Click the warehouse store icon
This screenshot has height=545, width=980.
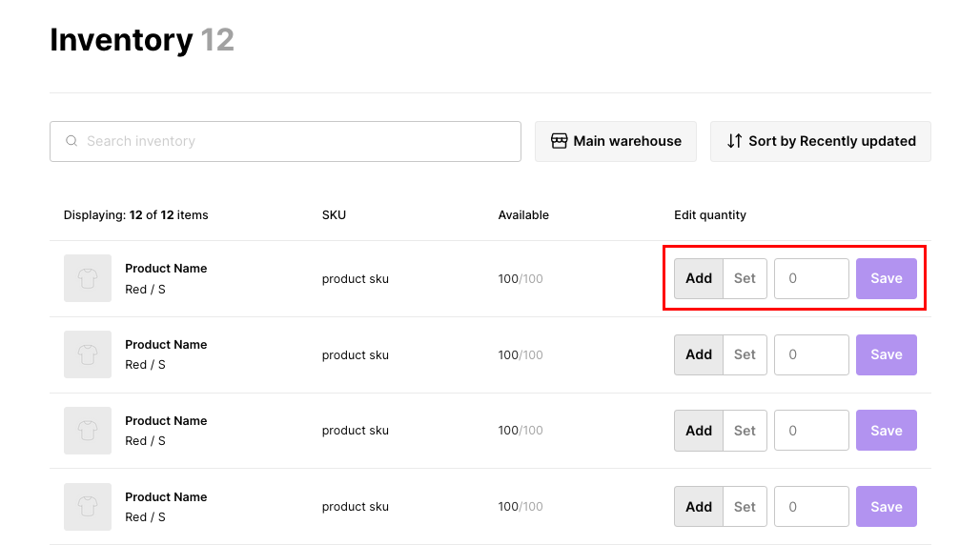(560, 141)
